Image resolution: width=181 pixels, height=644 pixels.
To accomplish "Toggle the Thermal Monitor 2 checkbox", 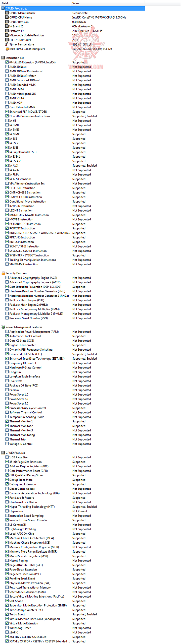I will click(7, 426).
